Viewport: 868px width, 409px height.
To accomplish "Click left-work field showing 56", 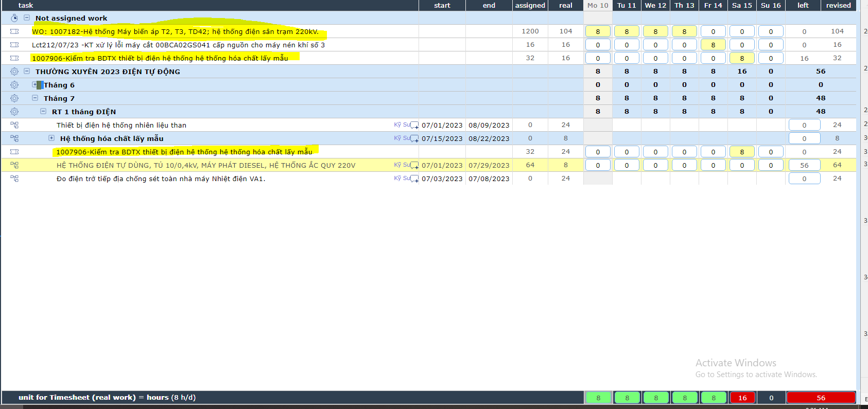I will [804, 165].
